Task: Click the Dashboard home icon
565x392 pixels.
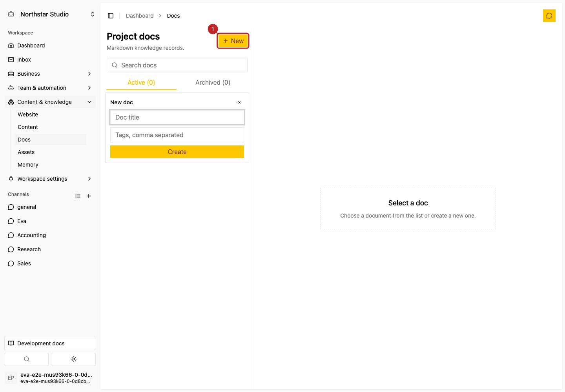Action: pyautogui.click(x=11, y=45)
